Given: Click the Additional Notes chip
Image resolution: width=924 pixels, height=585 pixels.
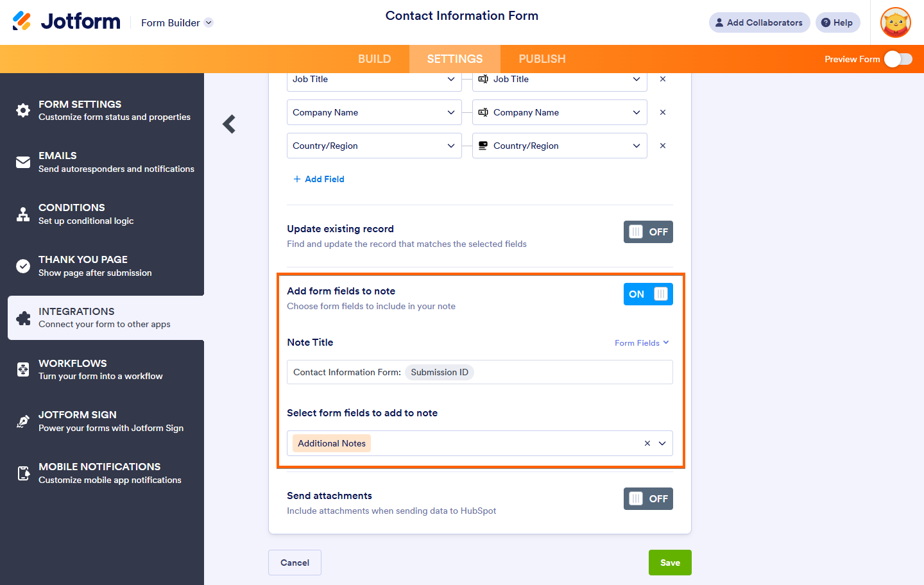Looking at the screenshot, I should pyautogui.click(x=332, y=443).
